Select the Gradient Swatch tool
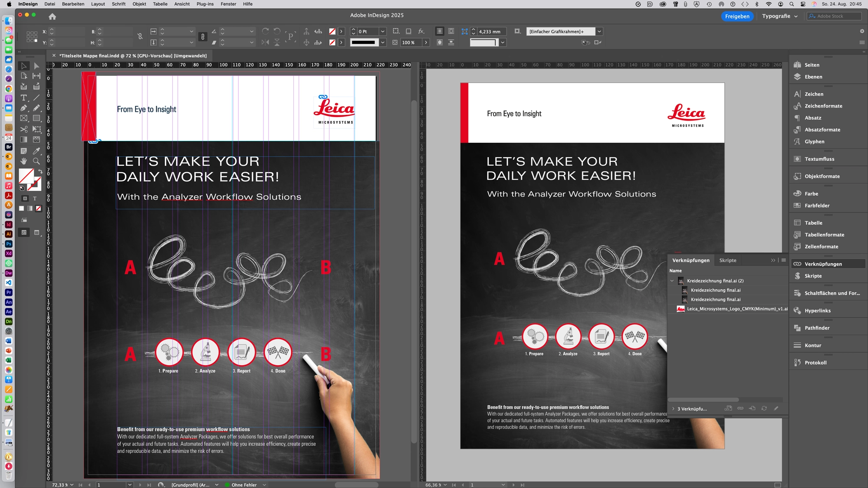868x488 pixels. (24, 140)
